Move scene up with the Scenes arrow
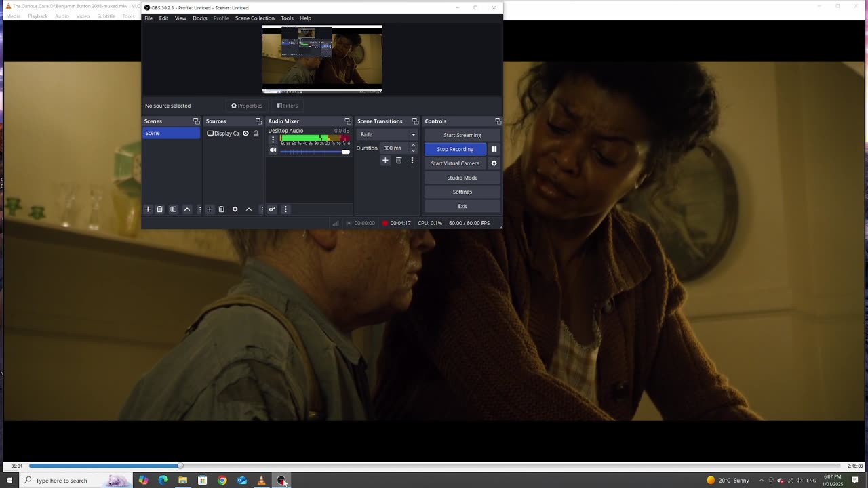The height and width of the screenshot is (488, 868). pos(187,209)
